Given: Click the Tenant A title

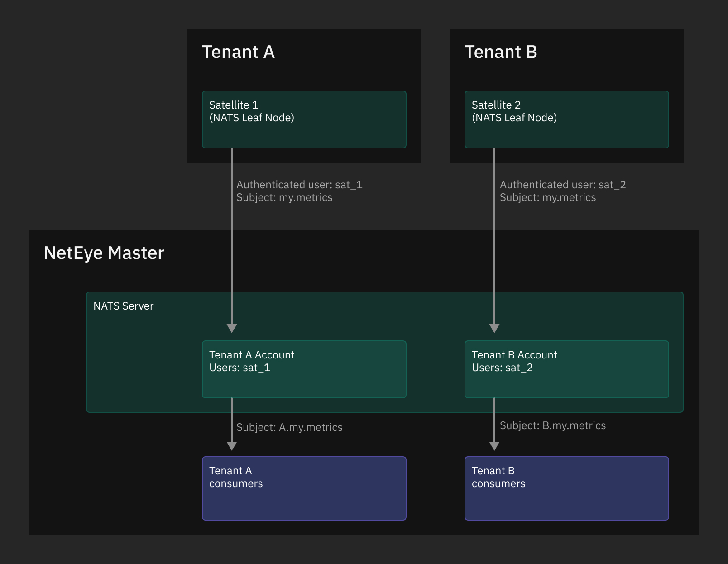Looking at the screenshot, I should (238, 52).
